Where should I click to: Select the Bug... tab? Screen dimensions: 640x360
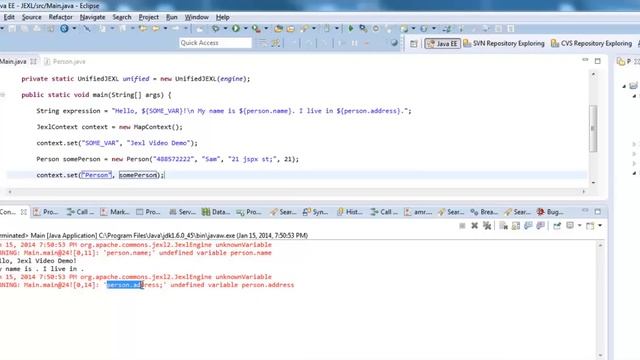click(550, 212)
